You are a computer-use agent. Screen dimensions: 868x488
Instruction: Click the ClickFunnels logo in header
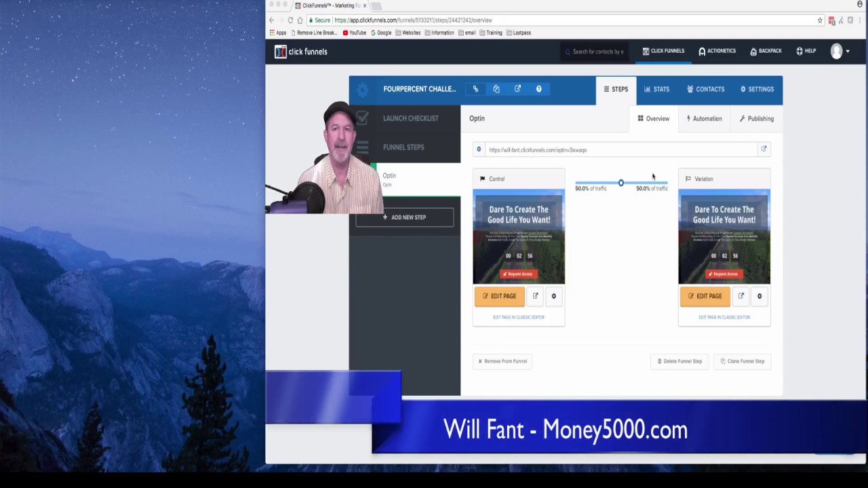pyautogui.click(x=300, y=52)
